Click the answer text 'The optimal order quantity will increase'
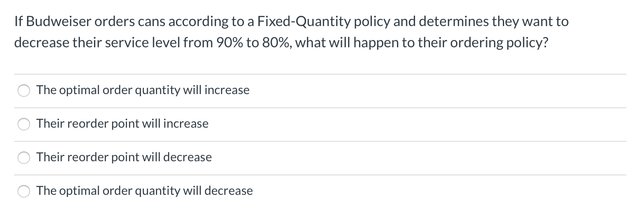 click(143, 90)
